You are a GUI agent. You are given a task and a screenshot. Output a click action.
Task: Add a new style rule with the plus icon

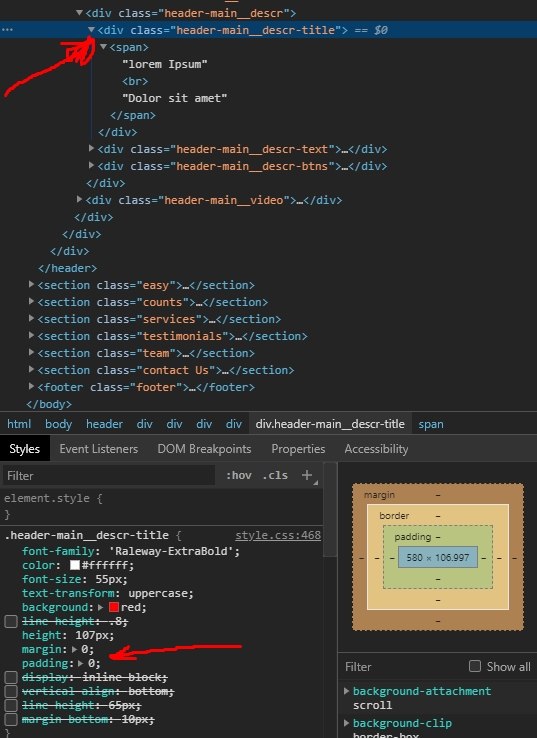307,475
